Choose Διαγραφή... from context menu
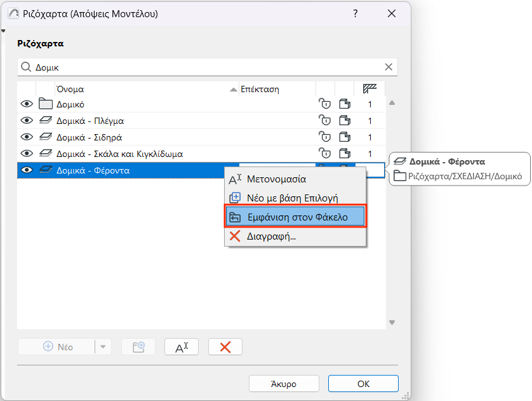The width and height of the screenshot is (532, 401). click(x=295, y=236)
